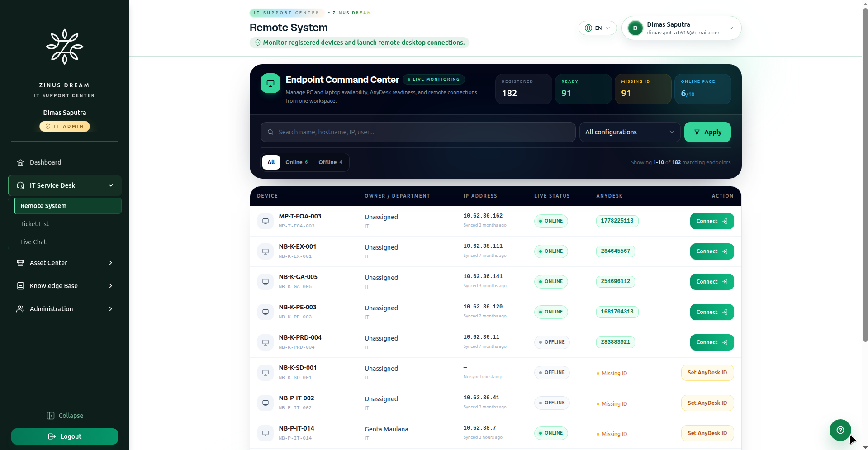This screenshot has height=450, width=868.
Task: Click the Zinus Dream flower logo
Action: (64, 46)
